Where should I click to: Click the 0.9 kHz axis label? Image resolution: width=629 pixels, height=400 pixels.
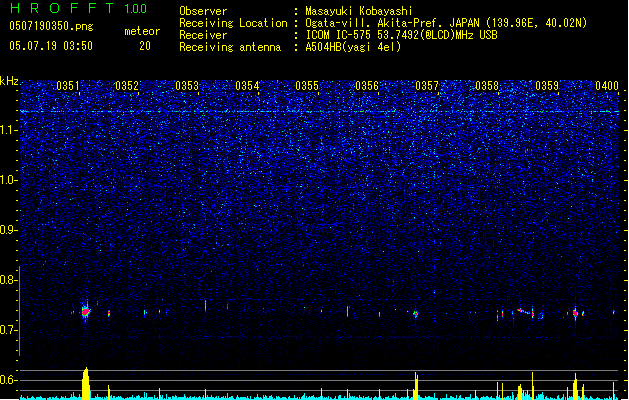pyautogui.click(x=9, y=230)
